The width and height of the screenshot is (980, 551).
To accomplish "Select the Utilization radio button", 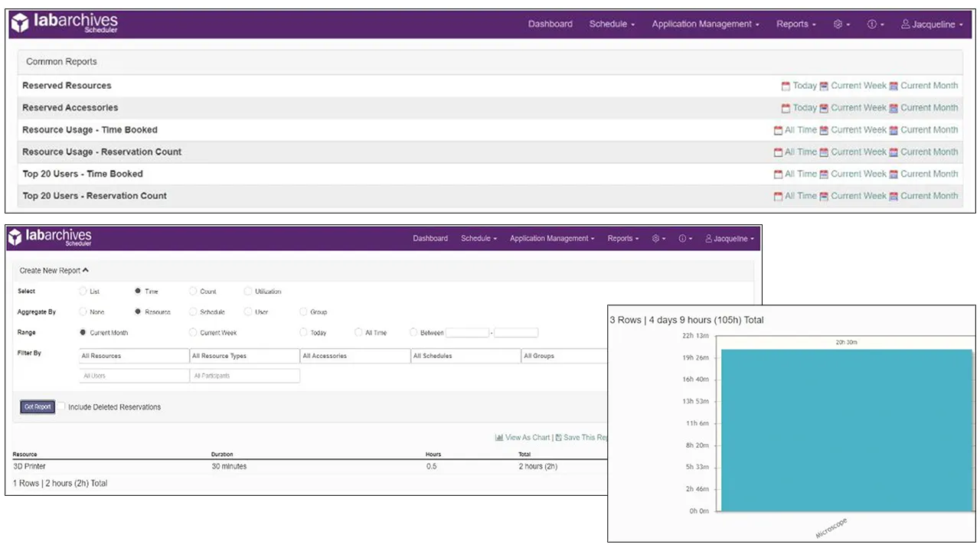I will point(248,292).
